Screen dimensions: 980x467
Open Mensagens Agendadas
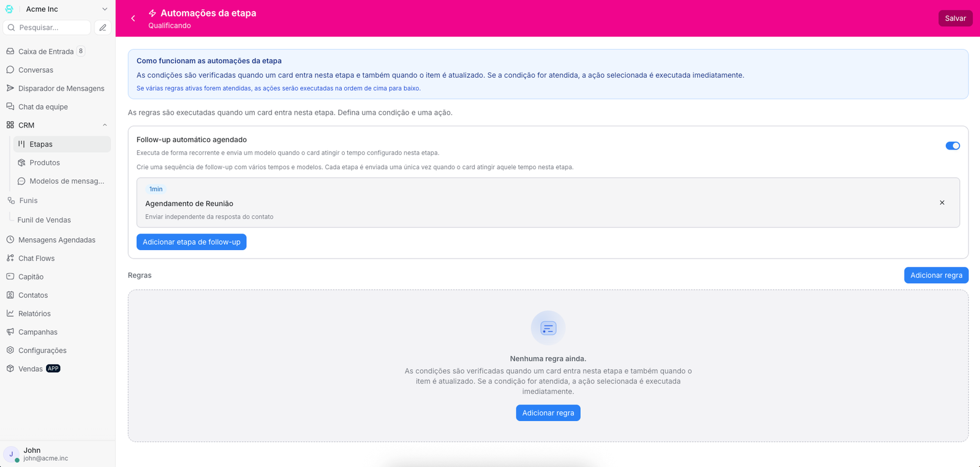point(58,240)
